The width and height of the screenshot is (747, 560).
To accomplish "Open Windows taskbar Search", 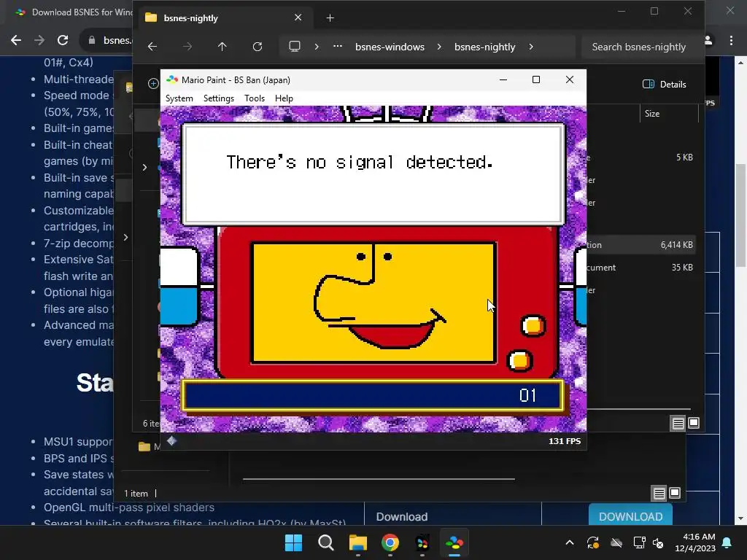I will (326, 542).
